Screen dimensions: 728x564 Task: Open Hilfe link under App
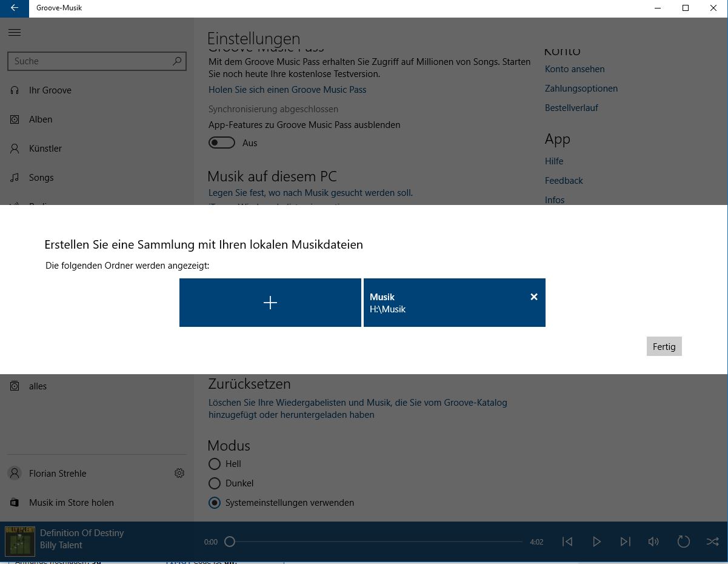(x=554, y=161)
